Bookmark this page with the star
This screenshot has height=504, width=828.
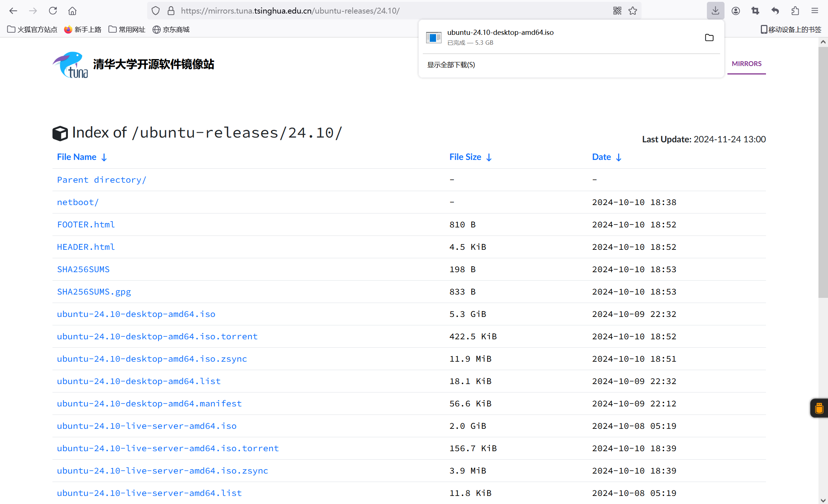(633, 11)
